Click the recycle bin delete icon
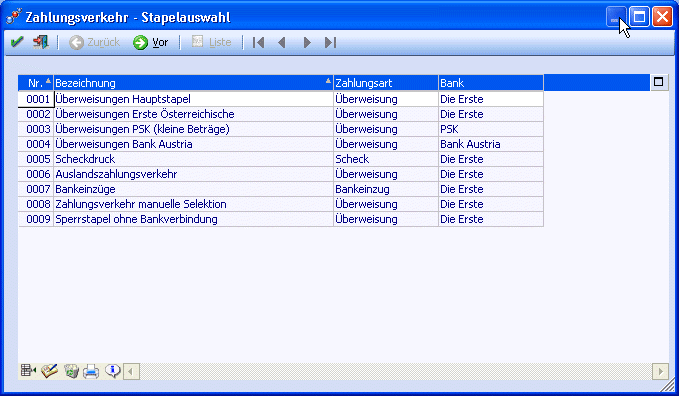Screen dimensions: 679x396 [71, 371]
